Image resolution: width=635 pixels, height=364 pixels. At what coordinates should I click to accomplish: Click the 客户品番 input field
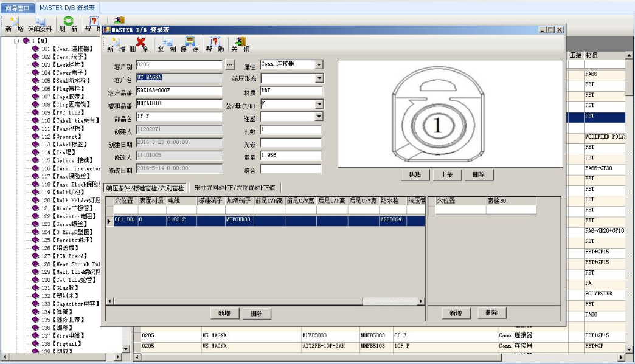(179, 91)
